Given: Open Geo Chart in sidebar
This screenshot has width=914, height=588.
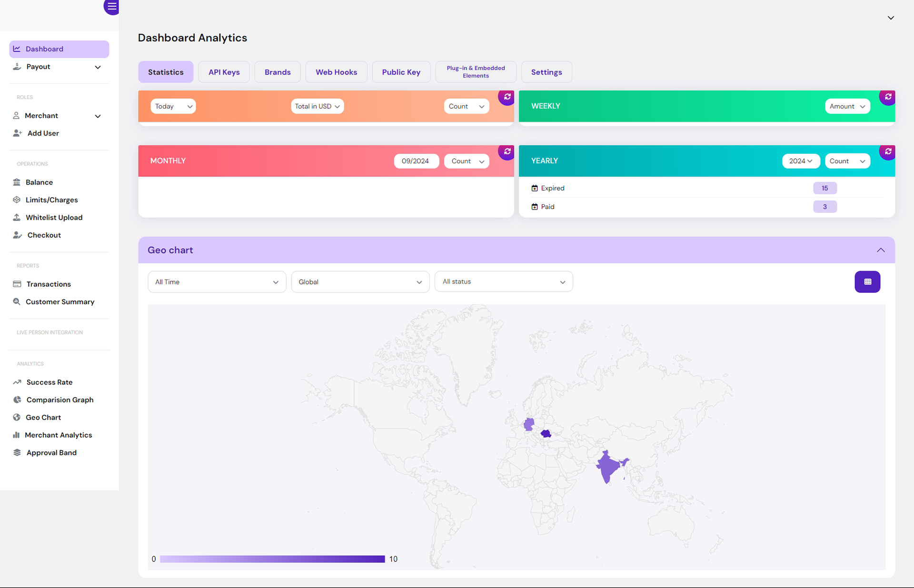Looking at the screenshot, I should click(x=43, y=417).
